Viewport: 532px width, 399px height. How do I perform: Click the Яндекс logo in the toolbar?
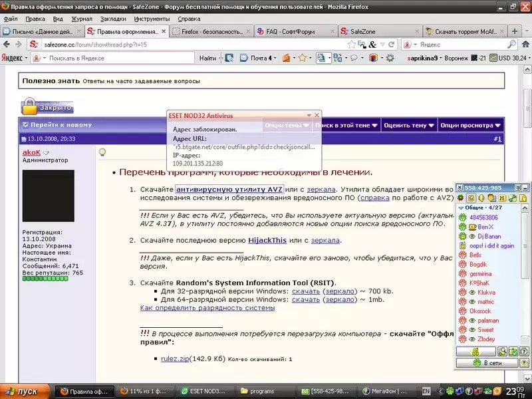click(x=12, y=58)
